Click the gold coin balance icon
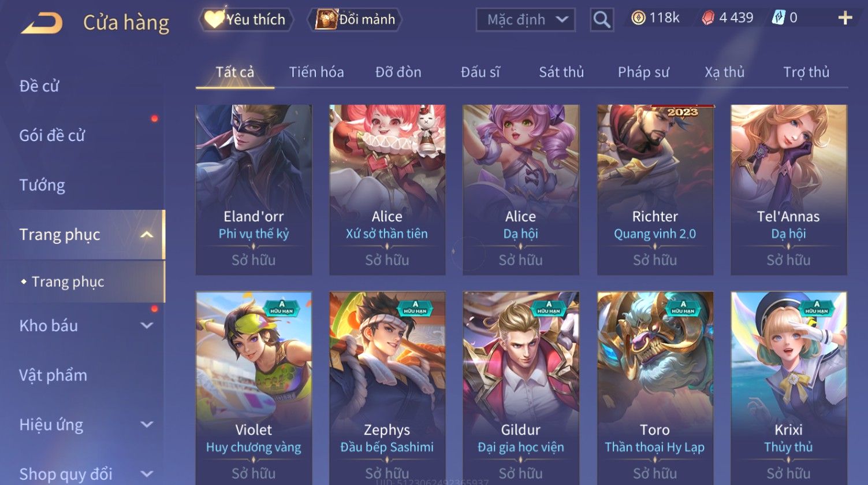The width and height of the screenshot is (868, 485). click(638, 18)
